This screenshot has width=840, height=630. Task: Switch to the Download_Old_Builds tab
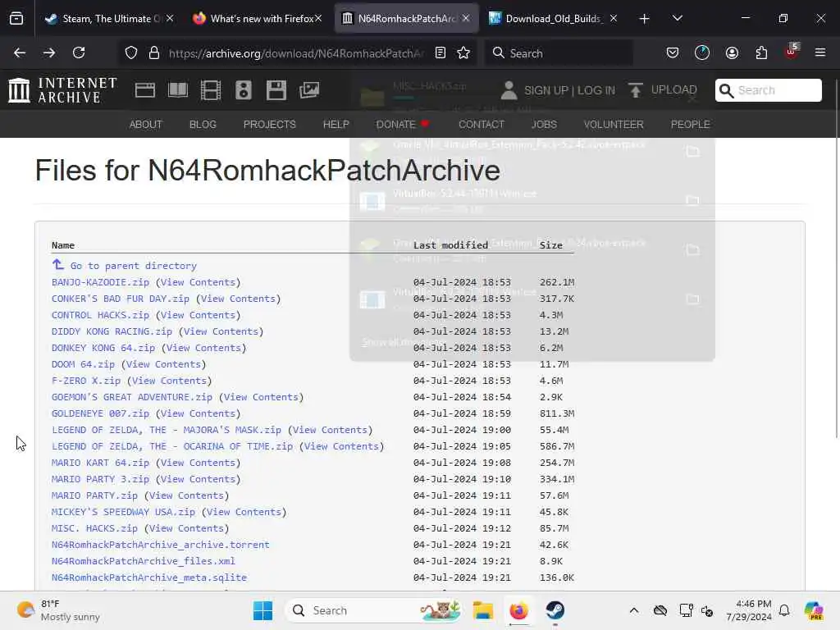553,19
